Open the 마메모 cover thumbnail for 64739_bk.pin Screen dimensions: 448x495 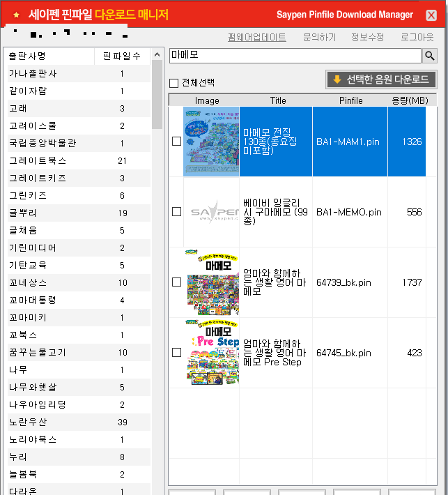pos(211,282)
